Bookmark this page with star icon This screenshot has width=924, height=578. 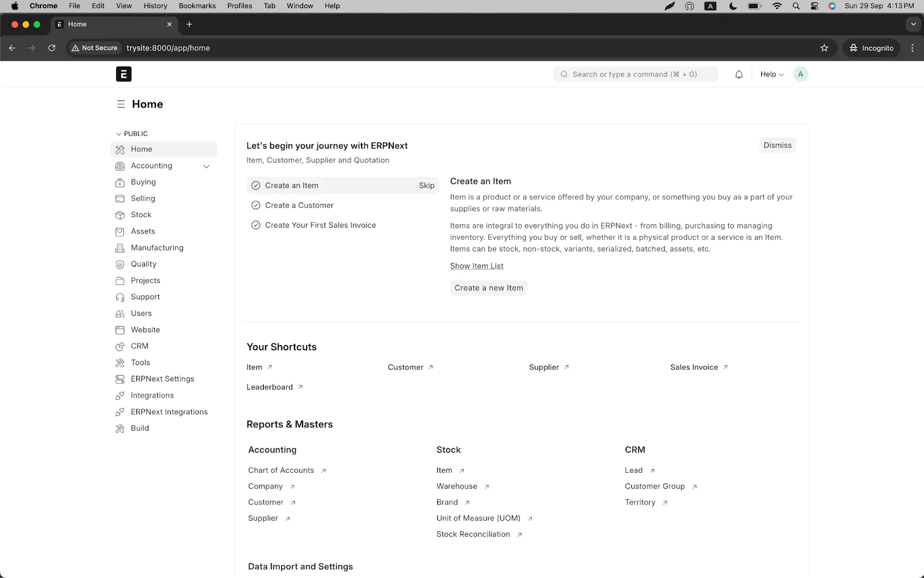(x=824, y=48)
